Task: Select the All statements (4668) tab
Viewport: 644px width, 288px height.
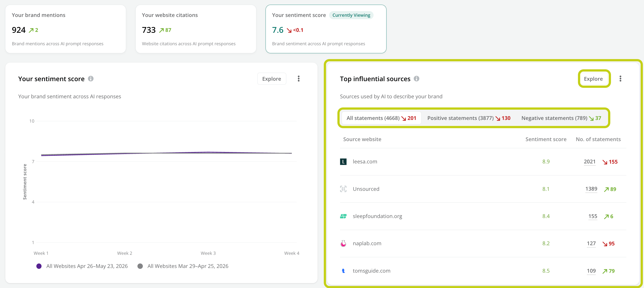Action: click(x=381, y=118)
